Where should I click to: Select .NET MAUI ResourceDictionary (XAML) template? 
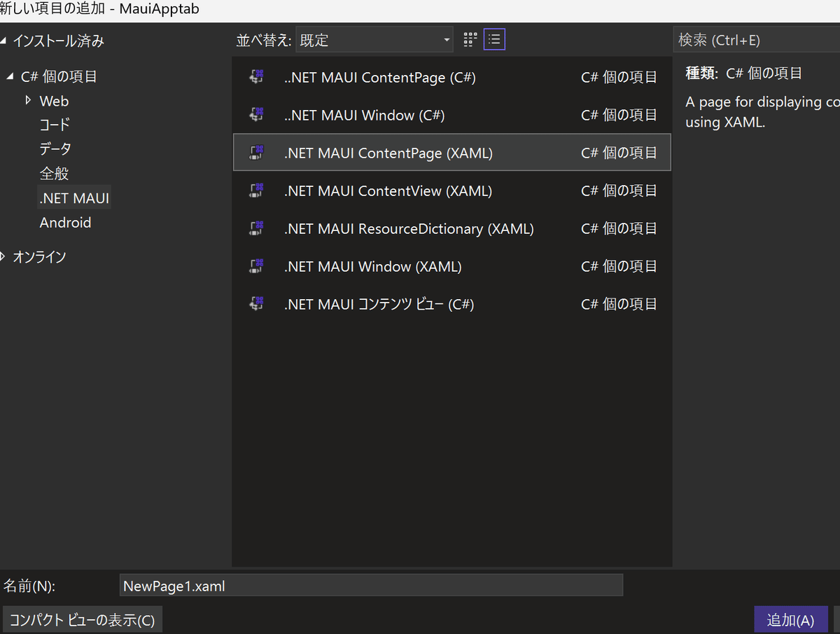451,228
